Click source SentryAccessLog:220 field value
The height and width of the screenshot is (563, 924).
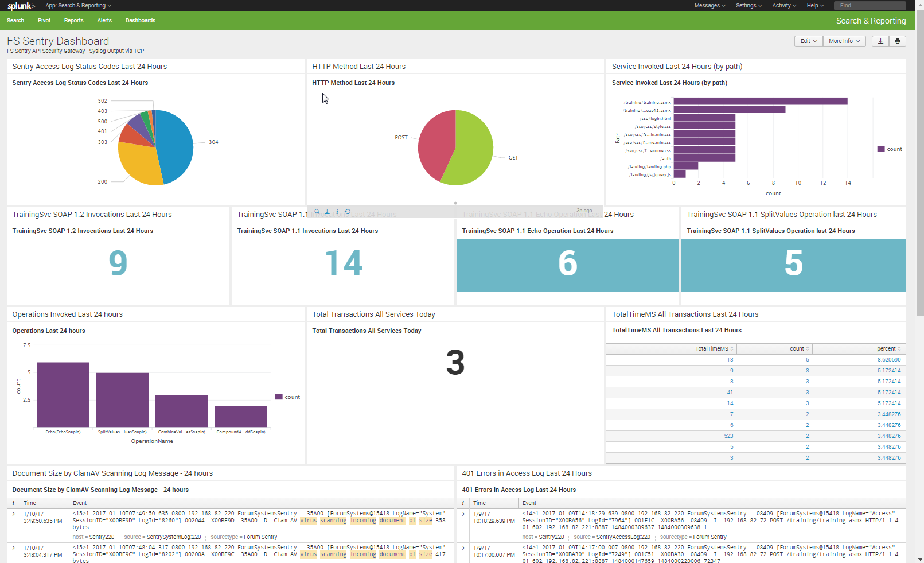pos(623,537)
